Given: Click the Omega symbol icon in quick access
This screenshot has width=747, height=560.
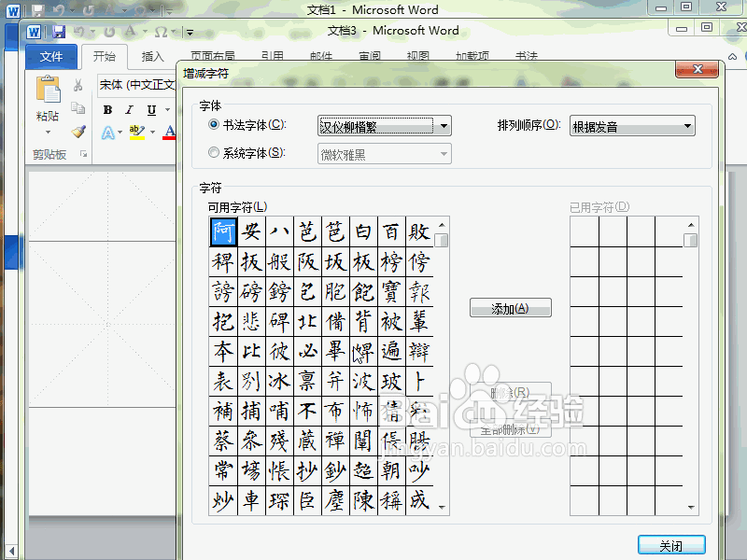Looking at the screenshot, I should (x=161, y=32).
